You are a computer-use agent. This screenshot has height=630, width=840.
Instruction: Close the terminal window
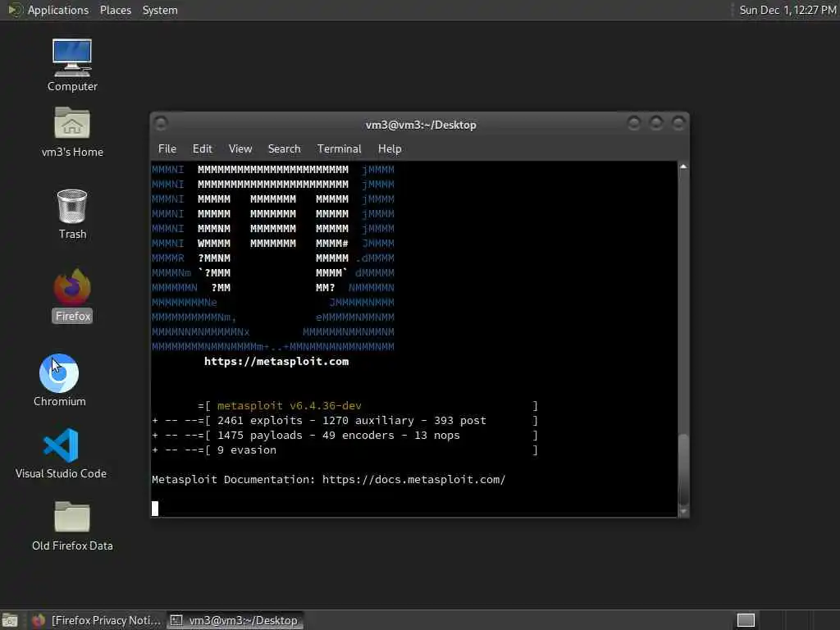(678, 124)
